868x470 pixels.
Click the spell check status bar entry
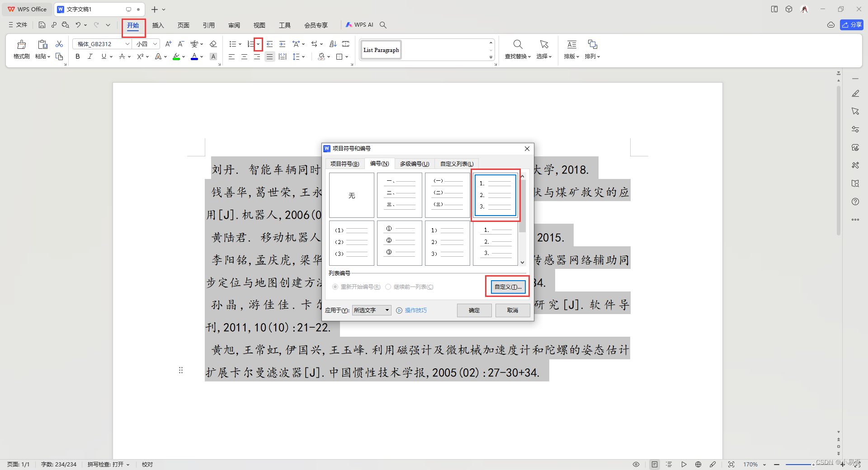(108, 464)
